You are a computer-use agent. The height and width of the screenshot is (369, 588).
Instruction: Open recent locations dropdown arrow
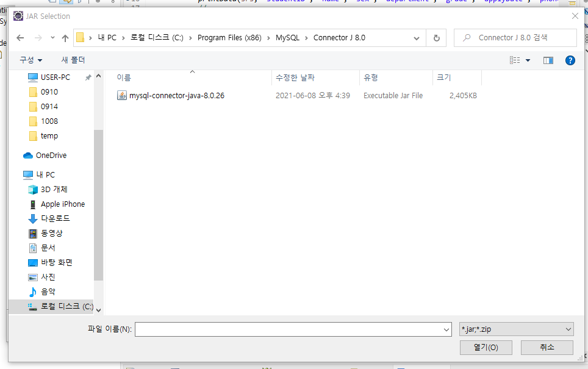tap(52, 37)
